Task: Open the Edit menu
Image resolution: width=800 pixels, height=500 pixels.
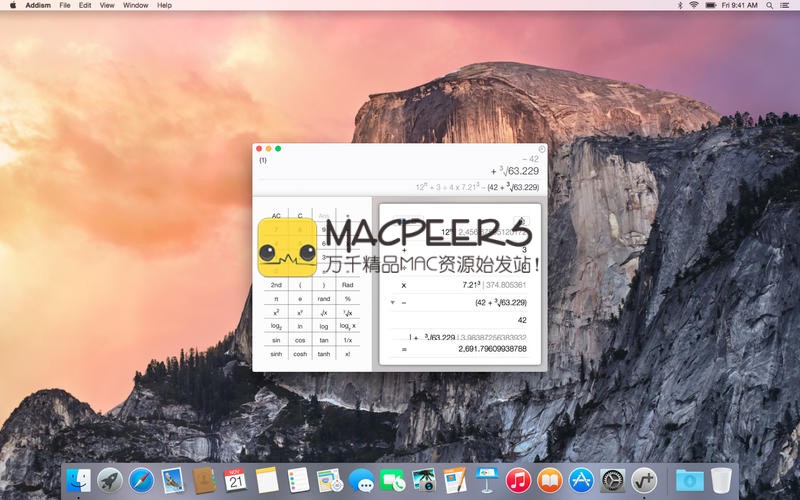Action: pos(85,5)
